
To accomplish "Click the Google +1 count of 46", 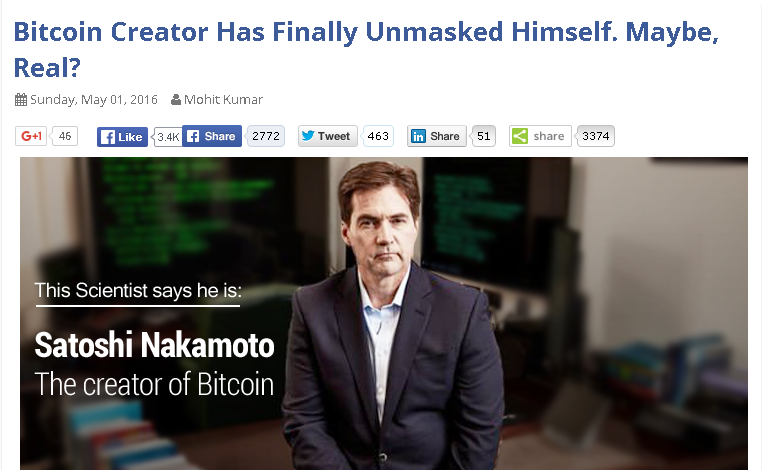I will click(x=65, y=136).
